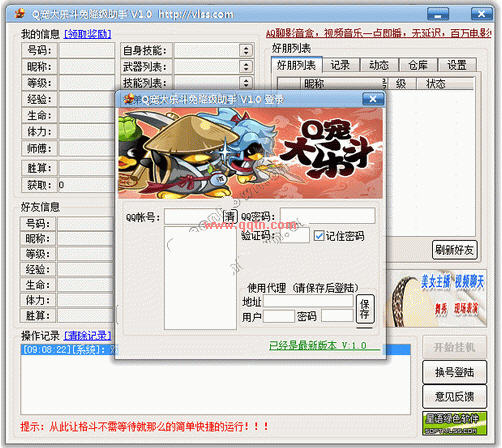Open the 星语绿色软件 logo banner
This screenshot has height=448, width=502.
click(454, 423)
